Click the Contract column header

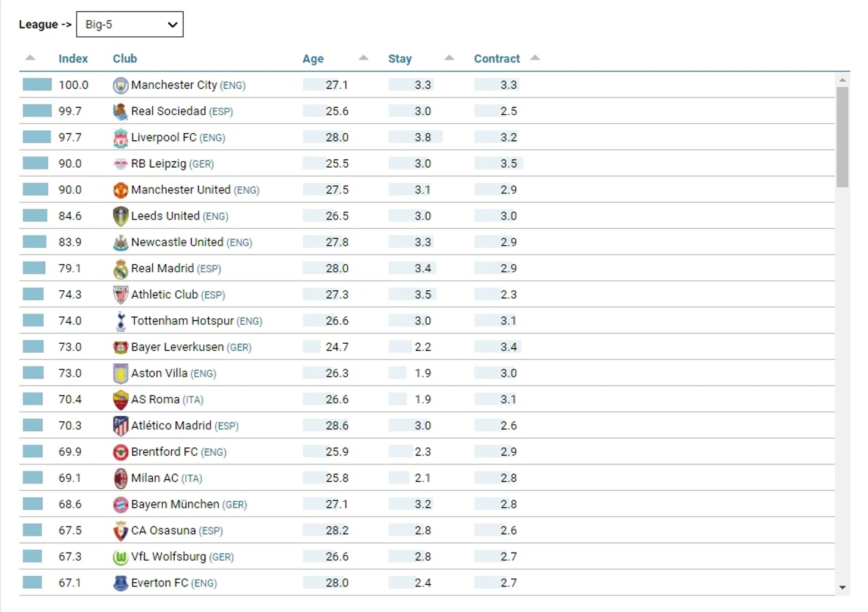click(x=496, y=58)
